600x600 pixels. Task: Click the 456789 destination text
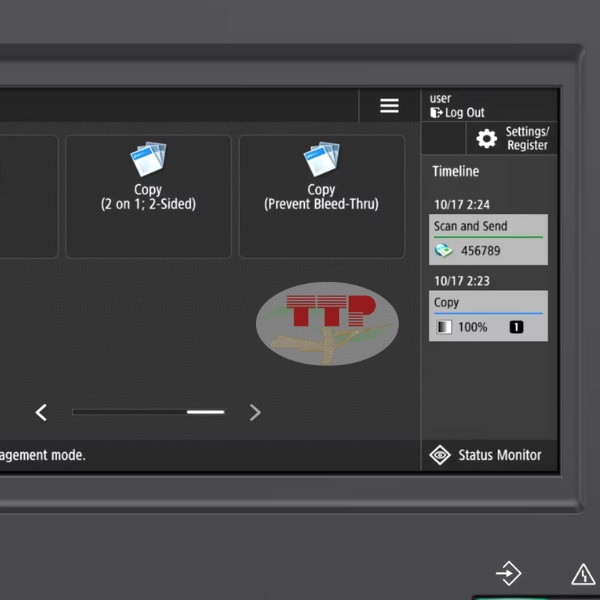pos(481,251)
